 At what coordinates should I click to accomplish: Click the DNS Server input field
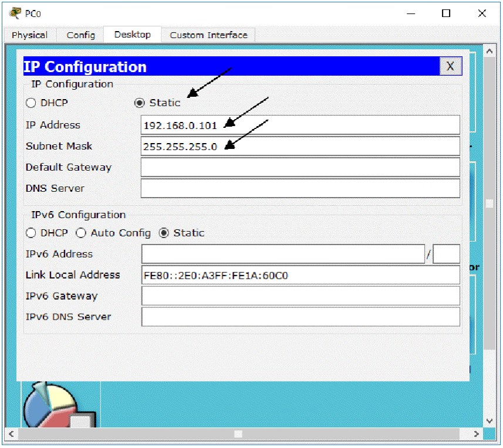pyautogui.click(x=300, y=188)
